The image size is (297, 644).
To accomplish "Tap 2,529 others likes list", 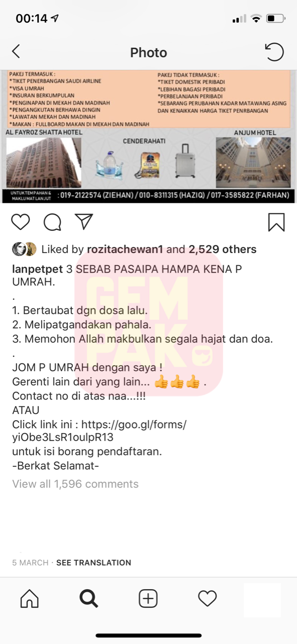I will point(222,250).
